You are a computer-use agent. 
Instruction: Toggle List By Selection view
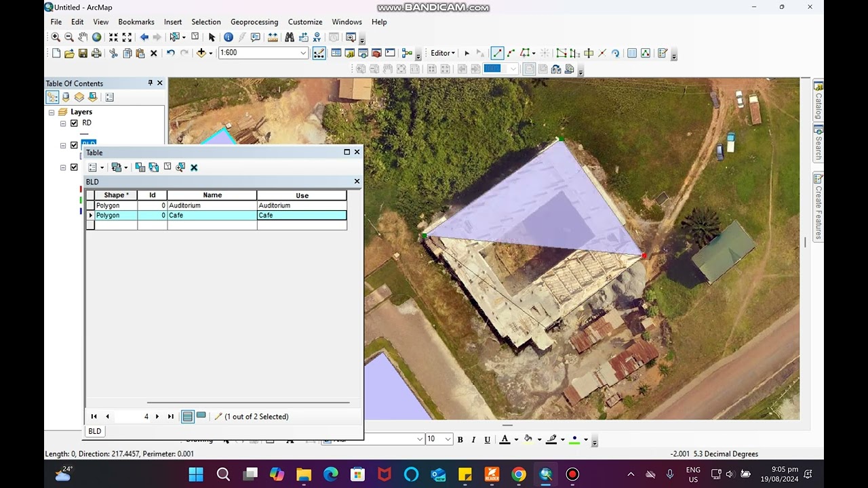coord(93,97)
